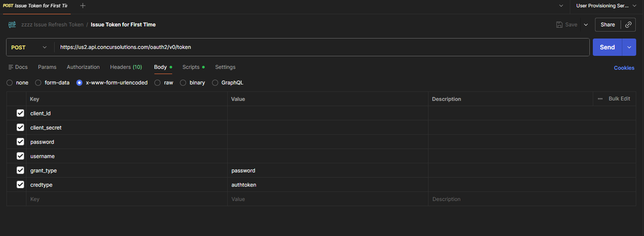Copy the request link using the link icon
644x236 pixels.
[x=628, y=25]
